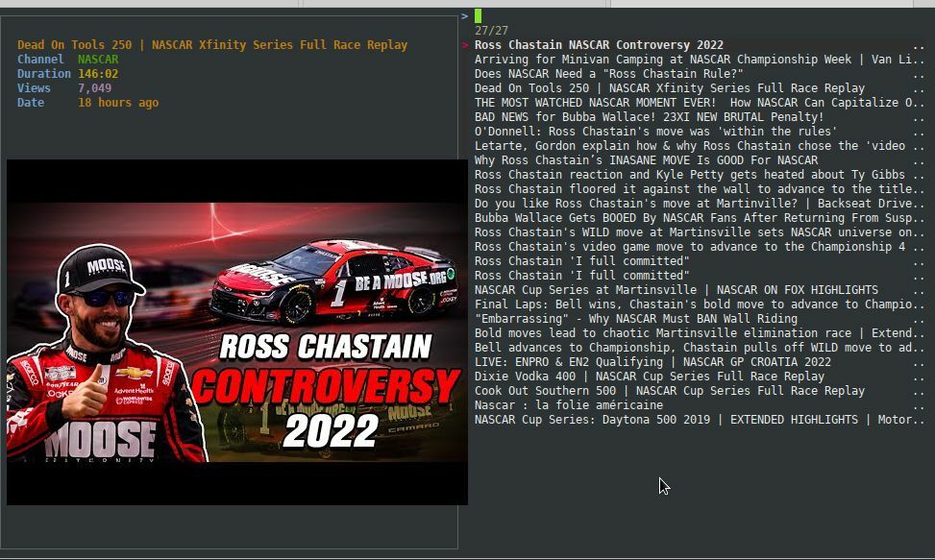Select 'THE MOST WATCHED NASCAR MOMENT EVER!' row
Viewport: 935px width, 560px height.
(x=699, y=103)
